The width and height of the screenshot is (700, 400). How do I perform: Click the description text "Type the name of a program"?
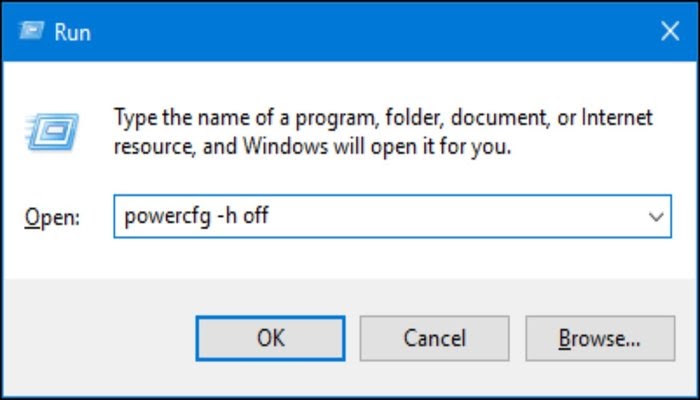click(246, 119)
